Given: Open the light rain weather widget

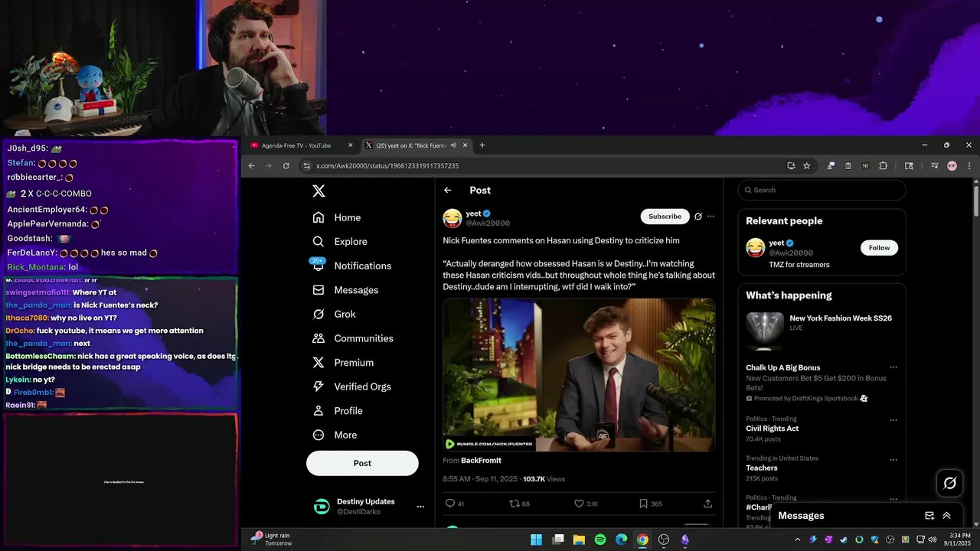Looking at the screenshot, I should coord(272,540).
